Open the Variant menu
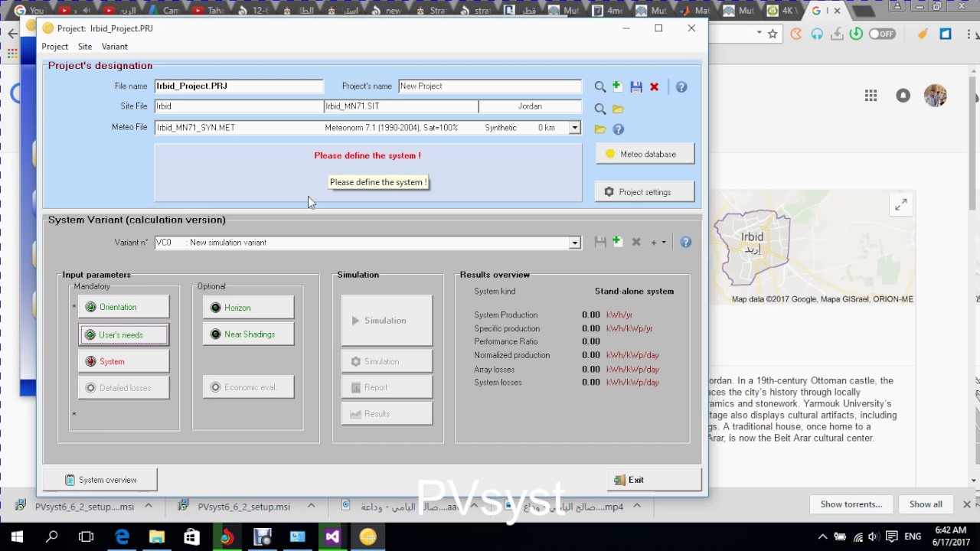Image resolution: width=980 pixels, height=551 pixels. coord(115,47)
